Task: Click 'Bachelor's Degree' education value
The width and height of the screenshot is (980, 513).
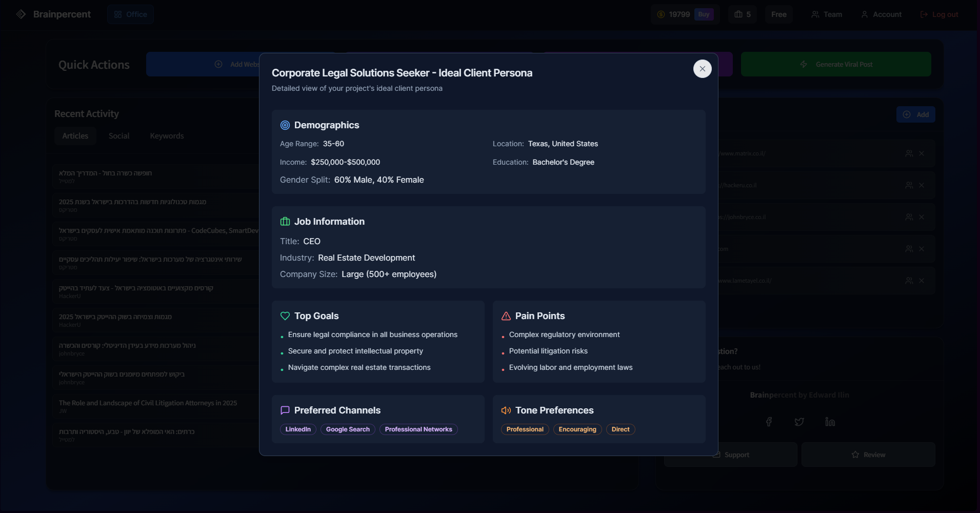Action: 564,162
